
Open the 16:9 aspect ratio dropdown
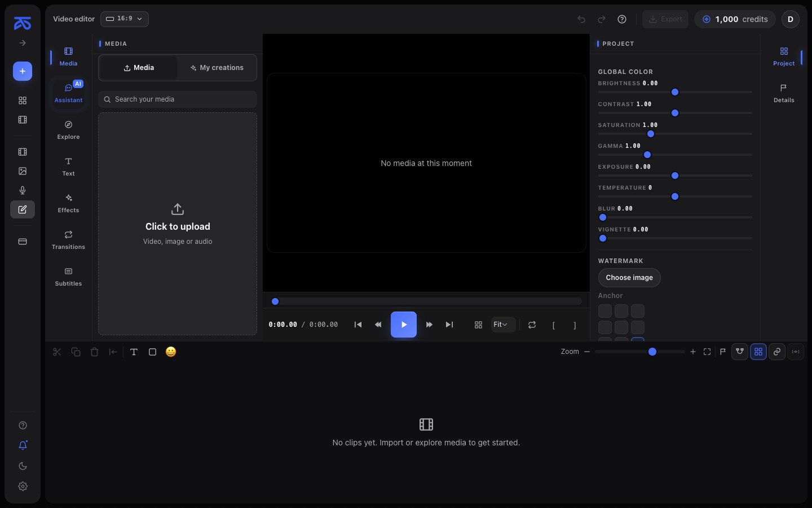[x=125, y=19]
